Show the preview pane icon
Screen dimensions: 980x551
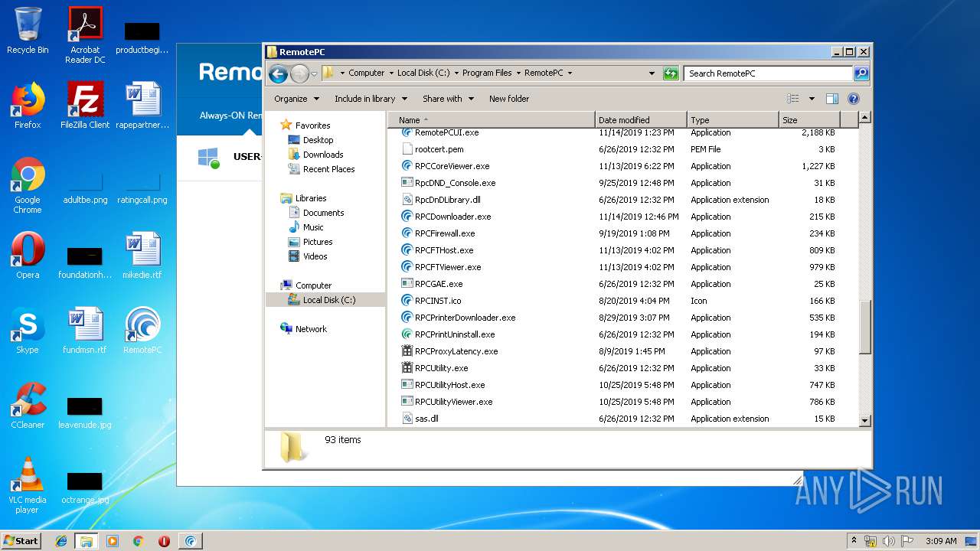[832, 99]
